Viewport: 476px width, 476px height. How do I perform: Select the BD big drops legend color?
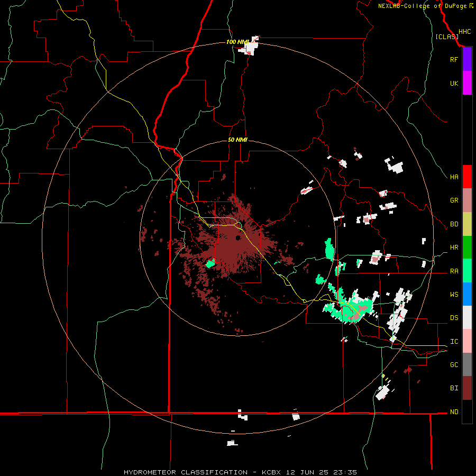(x=467, y=224)
